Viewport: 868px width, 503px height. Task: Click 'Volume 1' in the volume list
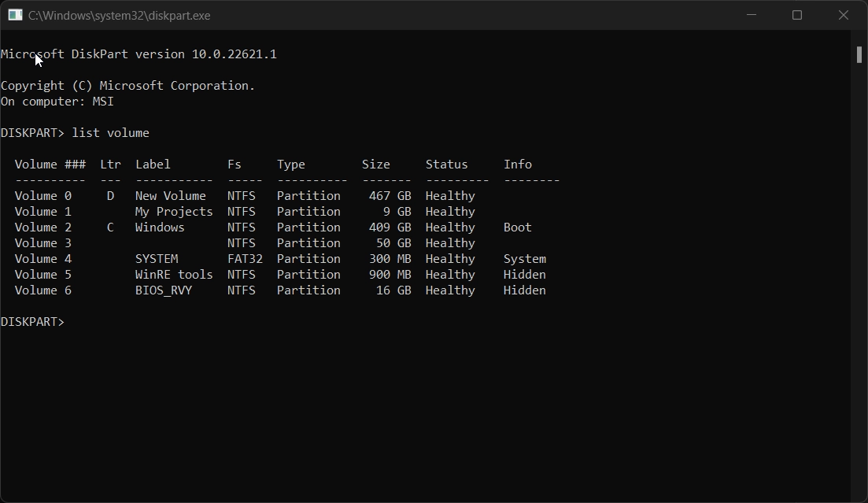tap(43, 212)
